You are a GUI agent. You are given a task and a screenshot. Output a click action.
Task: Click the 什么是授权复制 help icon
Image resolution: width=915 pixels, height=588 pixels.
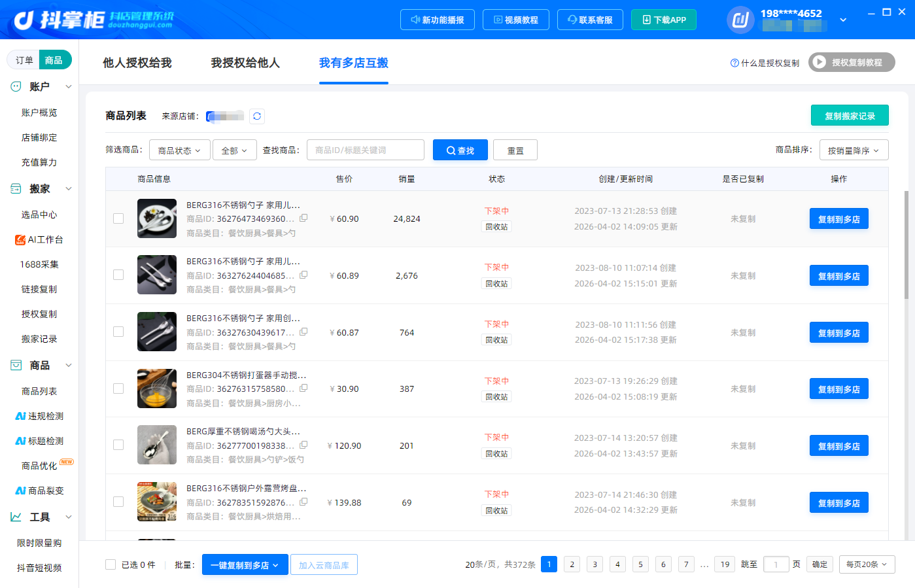734,63
